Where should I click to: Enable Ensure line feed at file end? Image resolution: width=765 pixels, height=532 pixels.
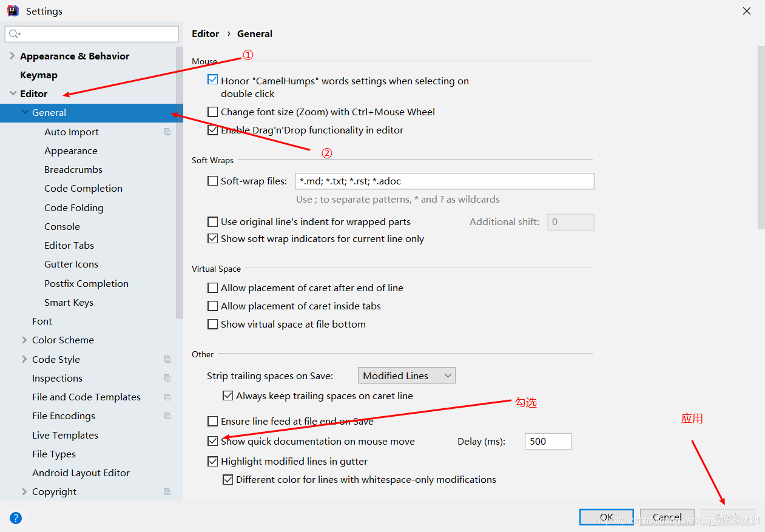212,421
